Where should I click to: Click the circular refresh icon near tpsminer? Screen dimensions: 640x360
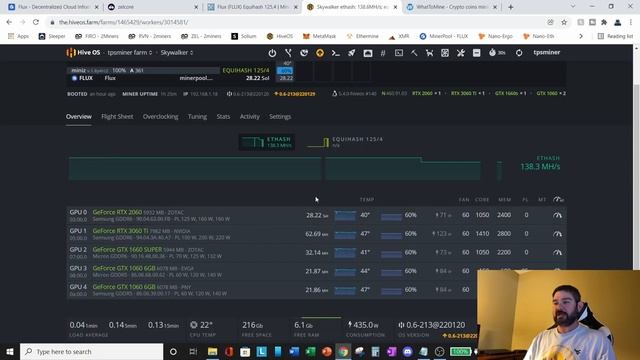(519, 53)
